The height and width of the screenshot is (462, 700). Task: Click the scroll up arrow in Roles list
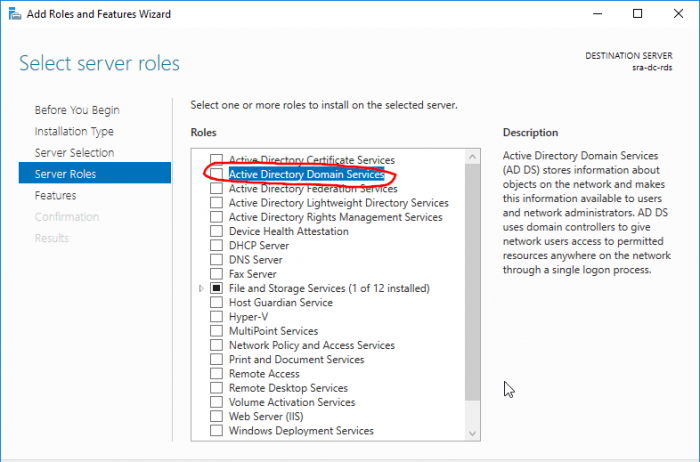(x=472, y=157)
